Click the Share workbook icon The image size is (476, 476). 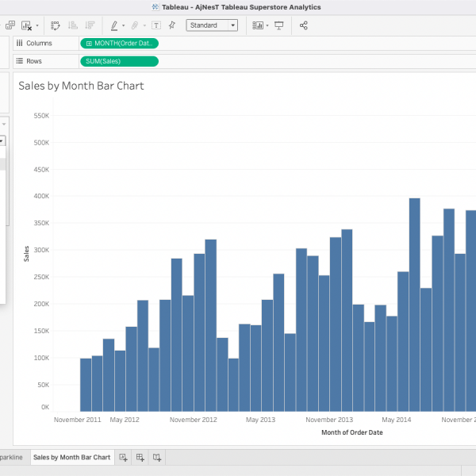point(304,25)
